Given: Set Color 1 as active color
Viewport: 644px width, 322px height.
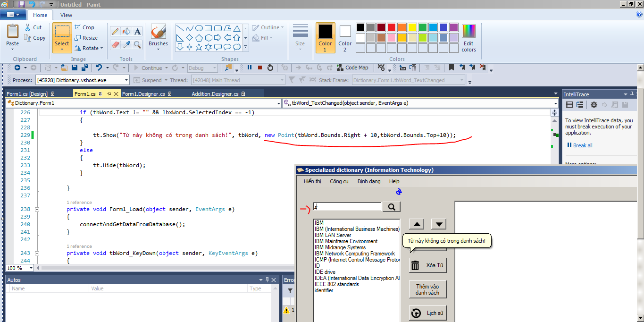Looking at the screenshot, I should click(x=325, y=37).
